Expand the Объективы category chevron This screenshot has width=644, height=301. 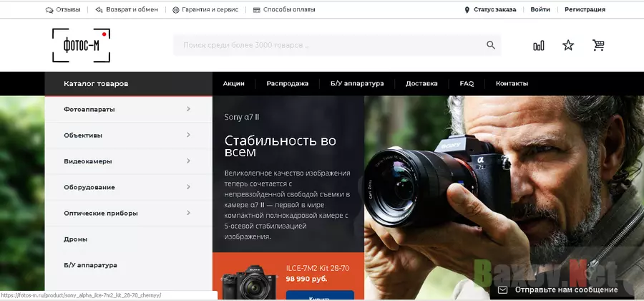(188, 135)
